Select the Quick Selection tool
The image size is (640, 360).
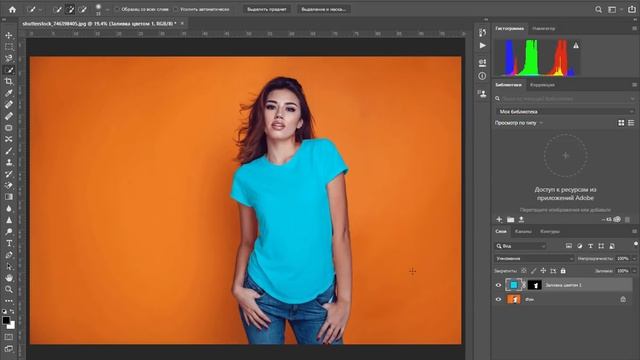click(9, 70)
